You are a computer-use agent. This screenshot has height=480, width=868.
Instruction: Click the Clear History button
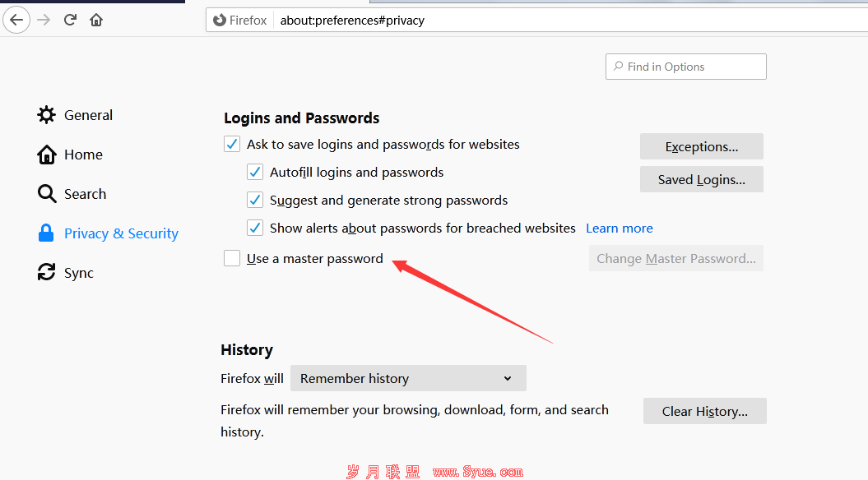[705, 411]
